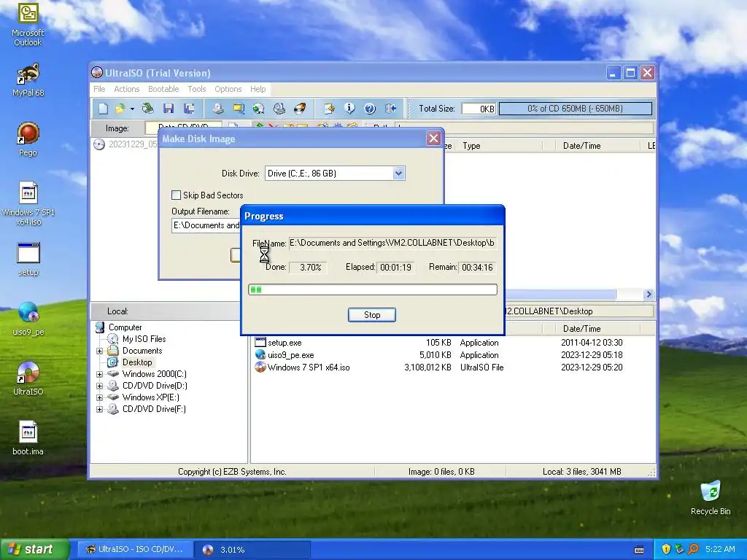Click the FileName path field in Progress
This screenshot has height=560, width=747.
click(x=392, y=243)
